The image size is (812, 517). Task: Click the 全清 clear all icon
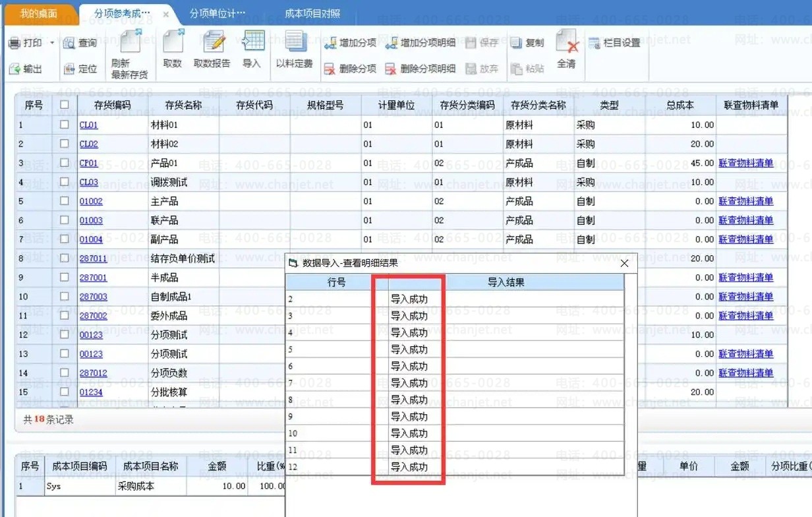pyautogui.click(x=567, y=48)
